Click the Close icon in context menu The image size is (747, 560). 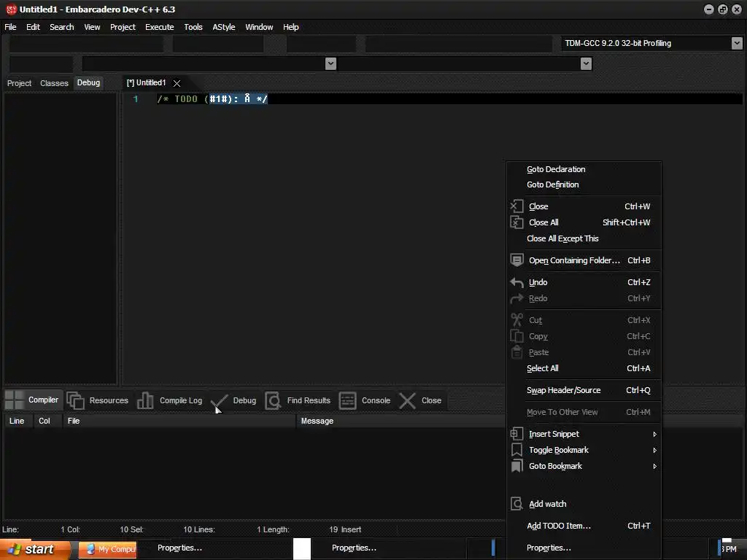[x=516, y=206]
